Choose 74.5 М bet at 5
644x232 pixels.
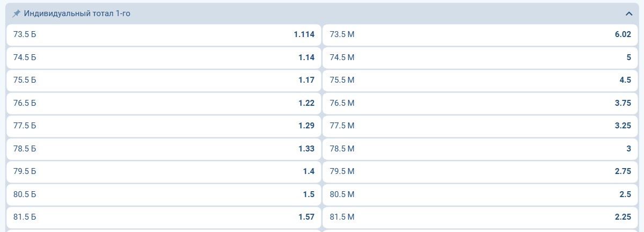click(480, 57)
